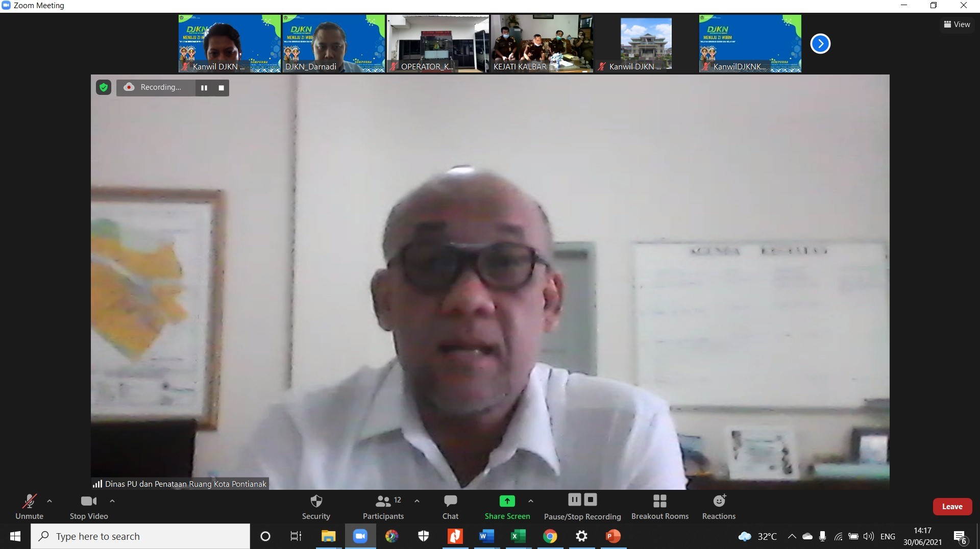
Task: Expand audio options arrow beside Unmute
Action: tap(50, 501)
